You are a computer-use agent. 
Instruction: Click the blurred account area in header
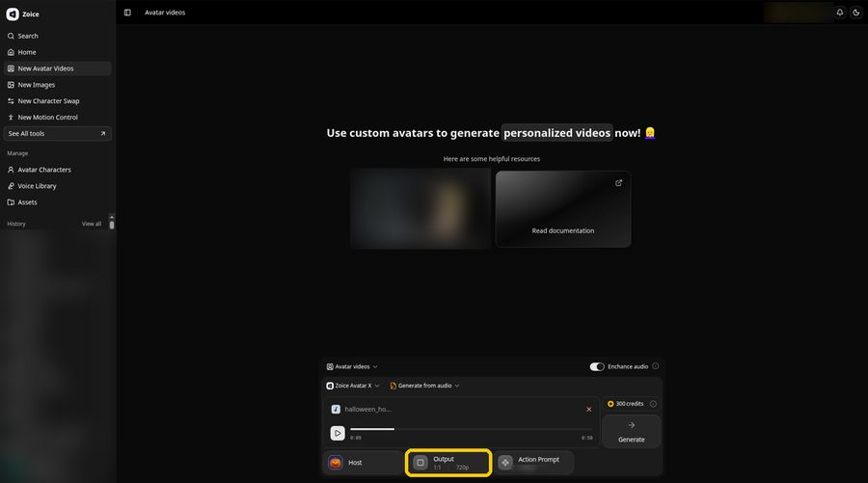799,13
